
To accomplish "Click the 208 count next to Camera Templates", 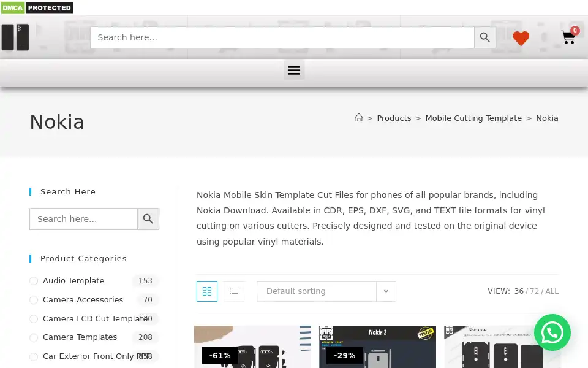I will (x=145, y=337).
